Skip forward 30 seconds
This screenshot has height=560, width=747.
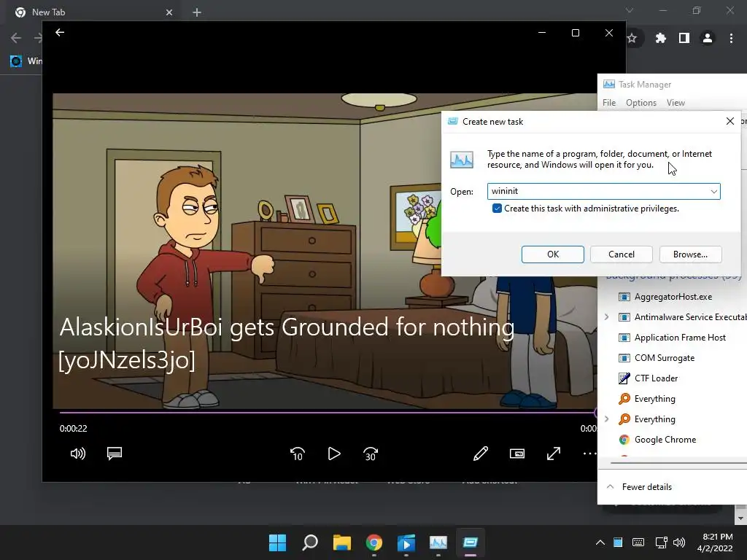pyautogui.click(x=371, y=454)
